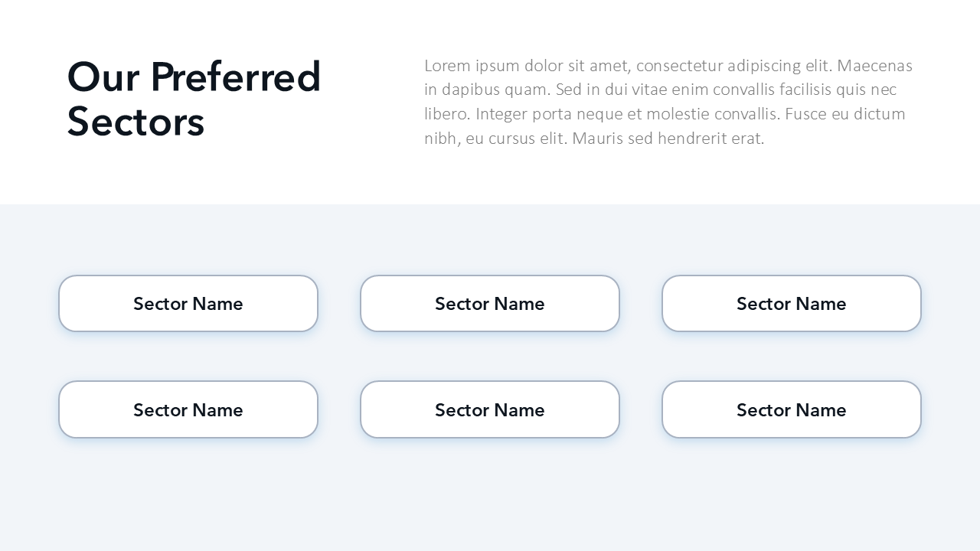Click the right Sector Name box, first row

(x=792, y=304)
